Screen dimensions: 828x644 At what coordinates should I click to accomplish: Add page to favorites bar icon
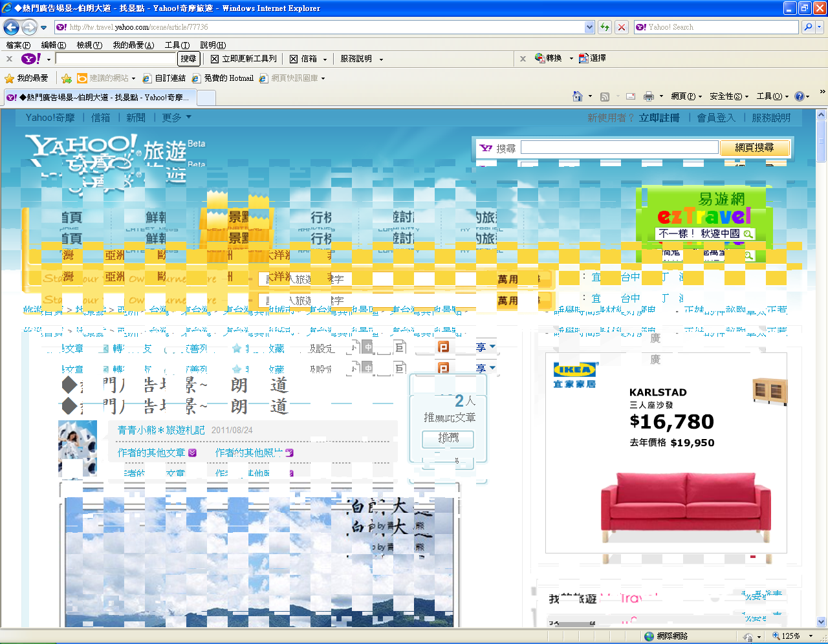(67, 78)
